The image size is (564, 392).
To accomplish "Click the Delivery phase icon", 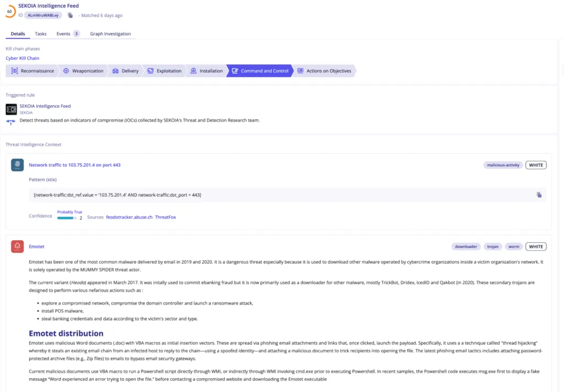I will tap(116, 71).
